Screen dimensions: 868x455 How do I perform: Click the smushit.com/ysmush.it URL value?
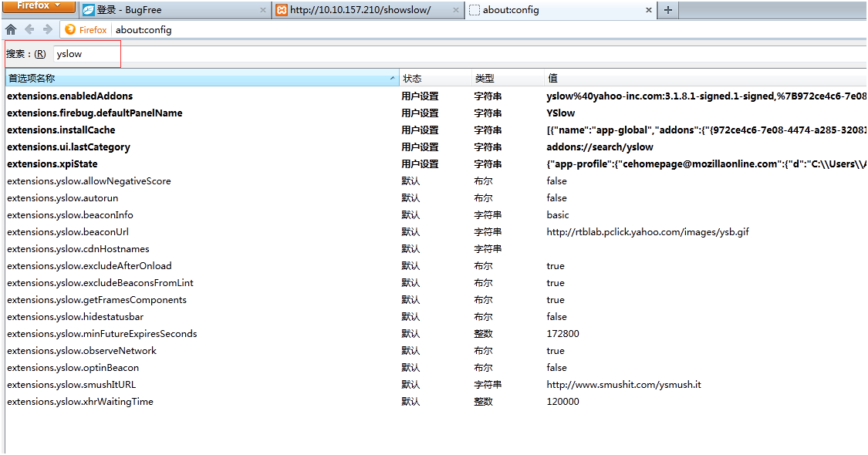624,385
